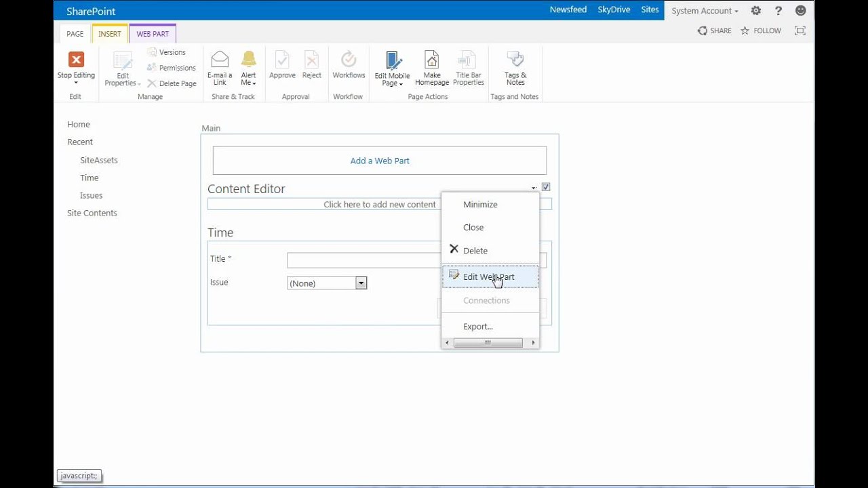Viewport: 868px width, 488px height.
Task: Click the Reject icon
Action: (312, 60)
